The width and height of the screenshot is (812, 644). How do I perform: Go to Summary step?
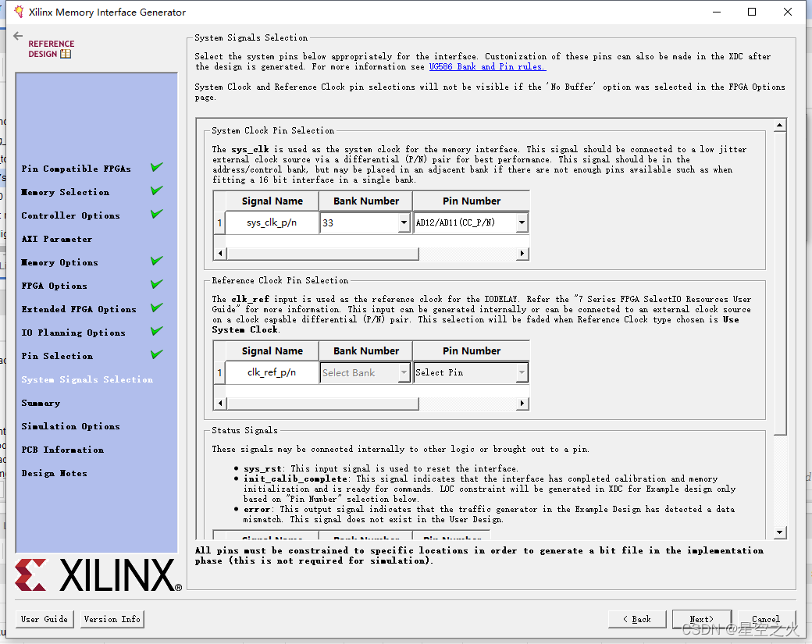point(41,403)
